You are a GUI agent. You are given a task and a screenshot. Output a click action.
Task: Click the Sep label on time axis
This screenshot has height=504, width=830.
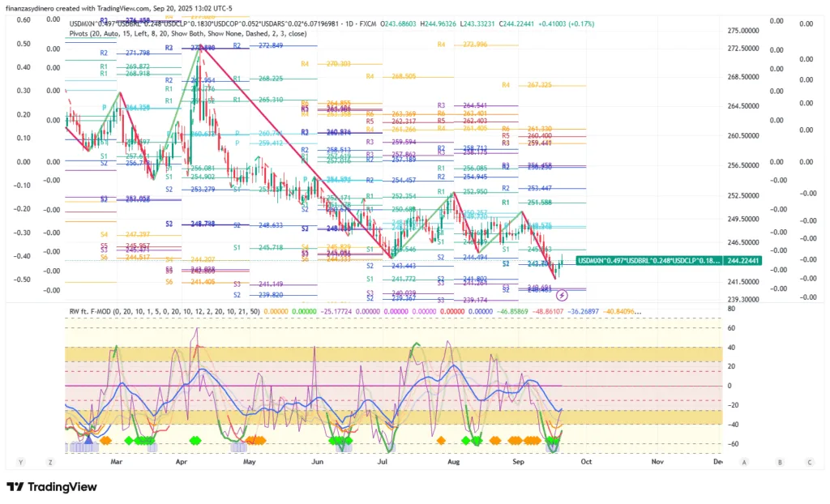[x=518, y=462]
